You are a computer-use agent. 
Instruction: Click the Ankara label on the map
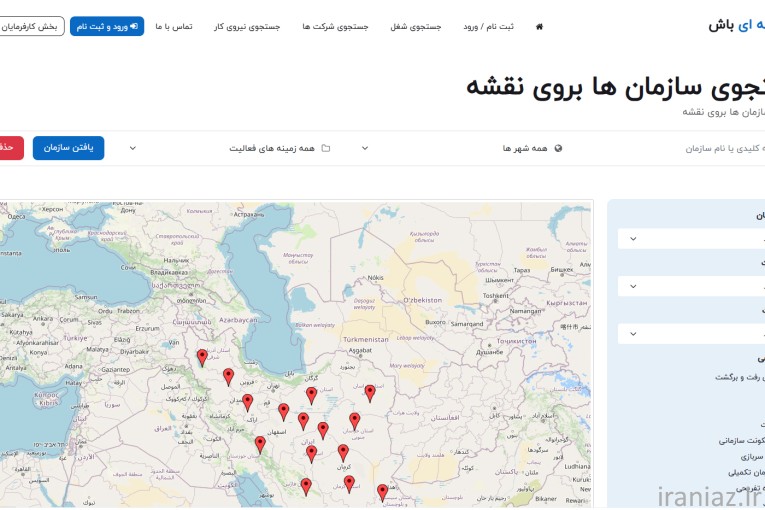(43, 318)
